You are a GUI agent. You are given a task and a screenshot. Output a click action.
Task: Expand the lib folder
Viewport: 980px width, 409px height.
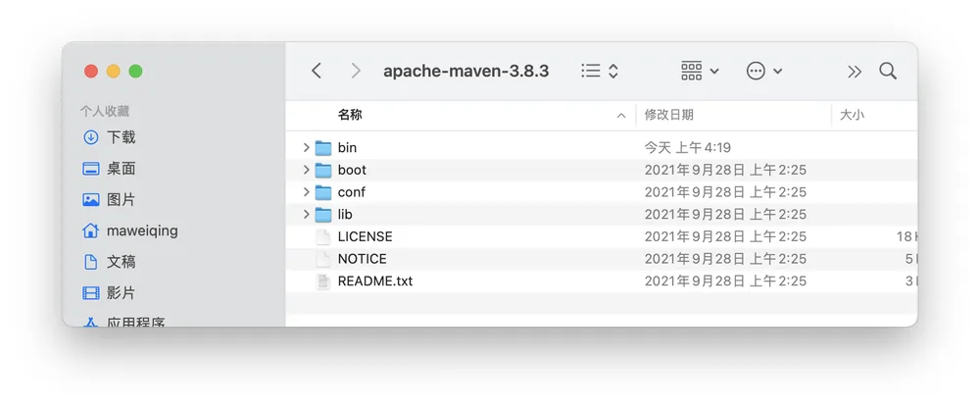tap(306, 215)
